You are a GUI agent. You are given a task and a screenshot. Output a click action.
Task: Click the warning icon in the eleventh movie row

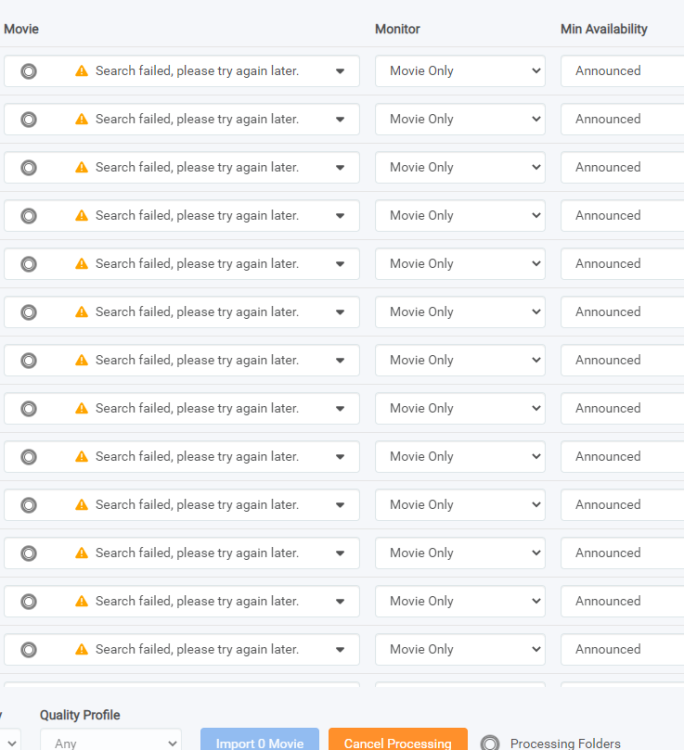click(x=82, y=553)
